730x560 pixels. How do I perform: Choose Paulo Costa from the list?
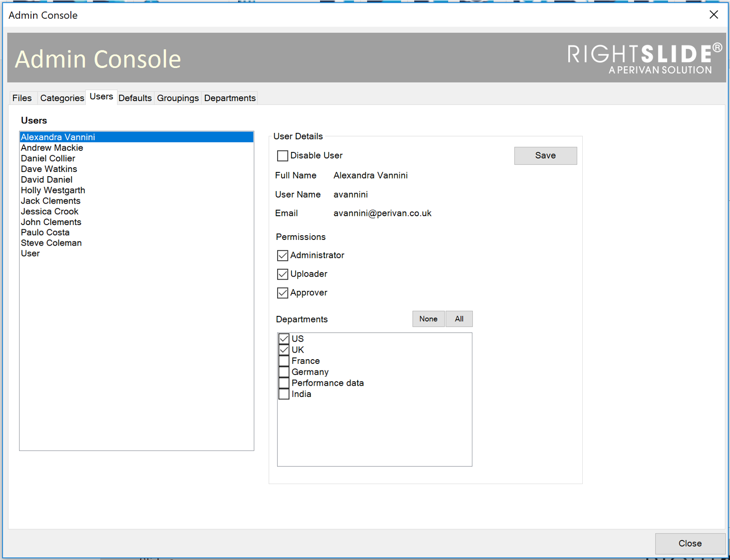pyautogui.click(x=136, y=232)
